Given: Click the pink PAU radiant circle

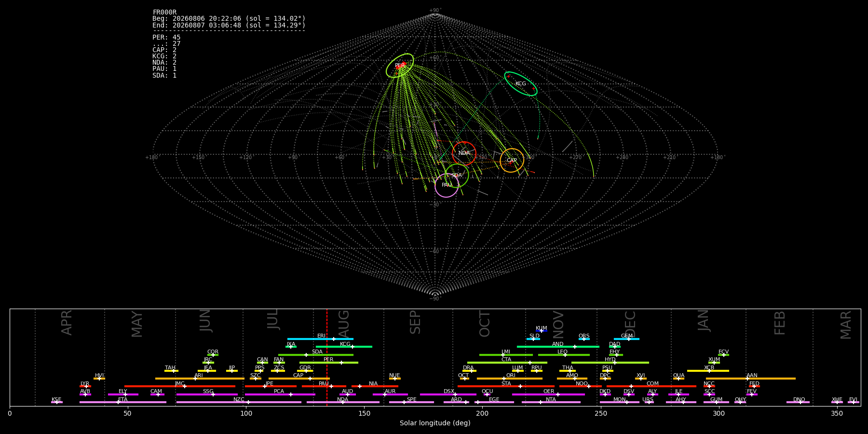Looking at the screenshot, I should tap(447, 185).
